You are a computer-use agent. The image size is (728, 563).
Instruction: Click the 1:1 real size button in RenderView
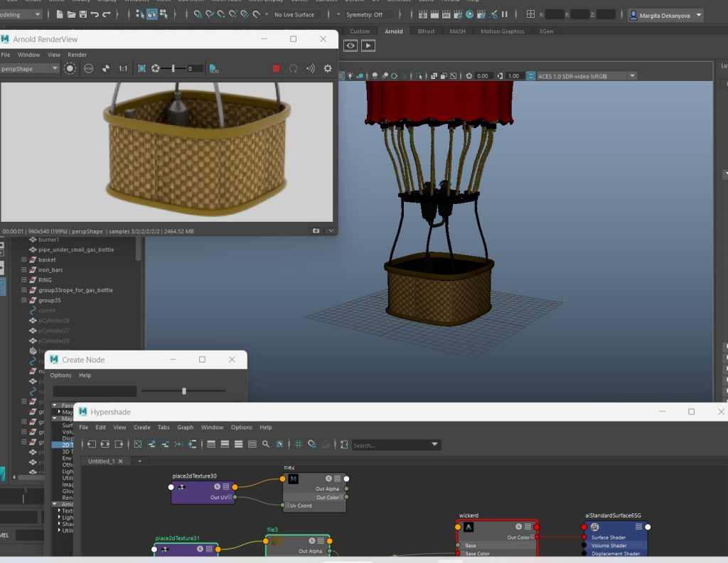pyautogui.click(x=123, y=68)
